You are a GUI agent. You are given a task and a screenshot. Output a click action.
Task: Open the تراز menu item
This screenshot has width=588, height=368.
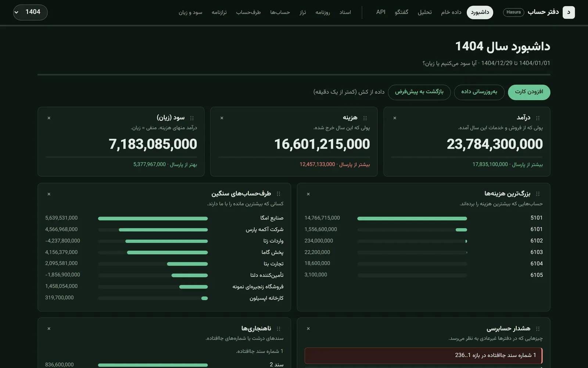coord(303,12)
